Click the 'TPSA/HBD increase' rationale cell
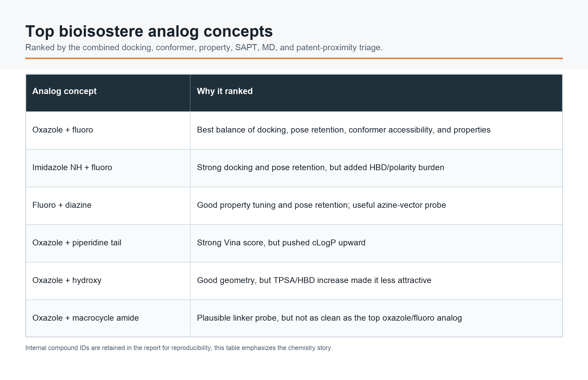588x380 pixels. [376, 281]
